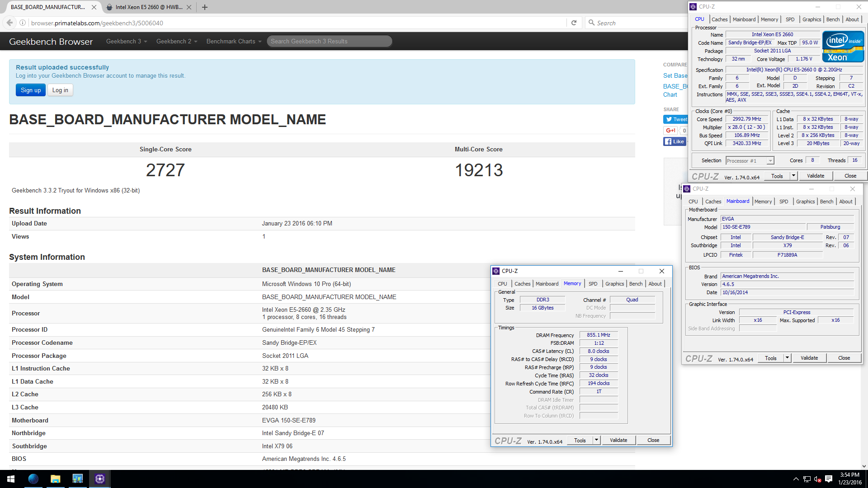Image resolution: width=868 pixels, height=488 pixels.
Task: Switch to SPD tab in top CPU-Z window
Action: click(x=790, y=19)
